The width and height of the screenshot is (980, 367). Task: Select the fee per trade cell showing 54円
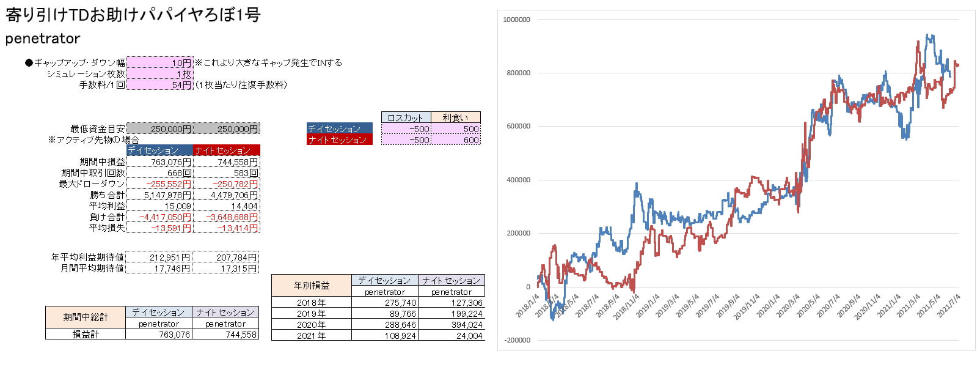click(x=159, y=84)
